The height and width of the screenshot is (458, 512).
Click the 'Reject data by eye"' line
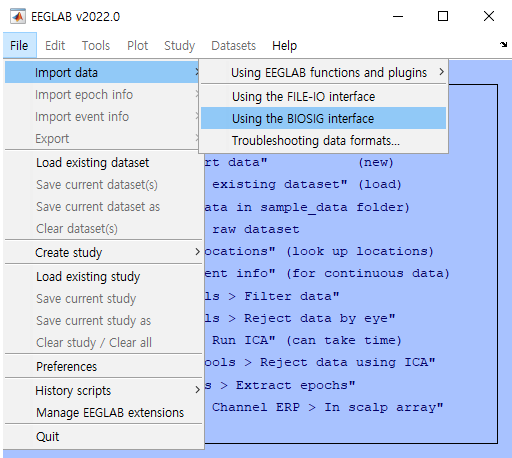click(x=300, y=318)
